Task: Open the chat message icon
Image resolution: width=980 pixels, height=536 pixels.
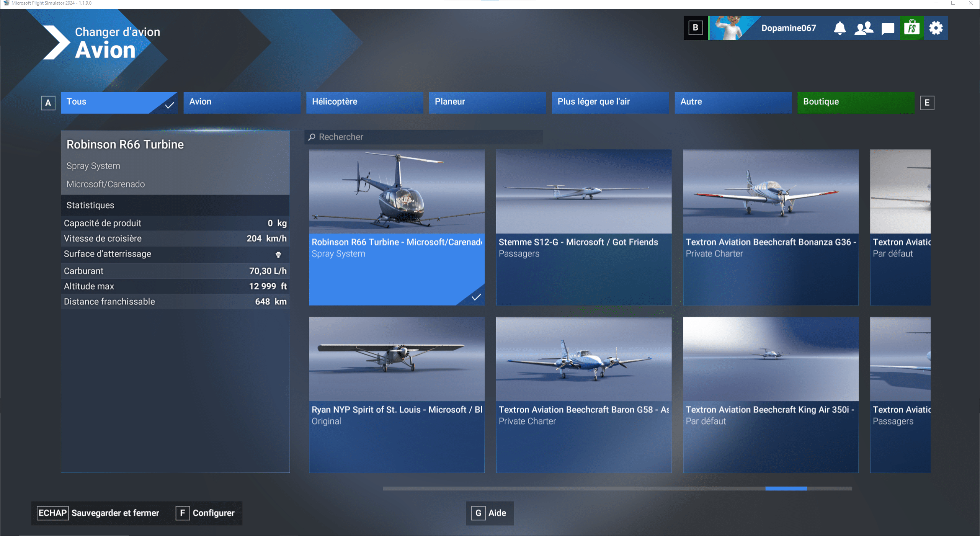Action: point(888,28)
